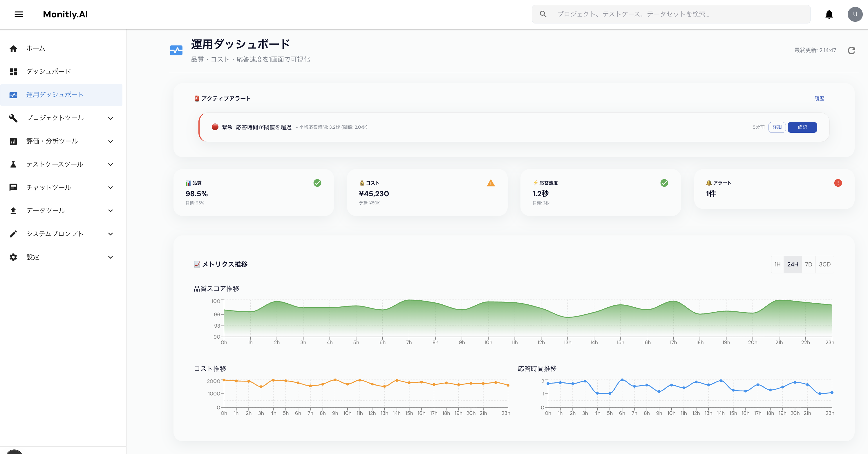
Task: Open the user avatar menu
Action: tap(855, 14)
